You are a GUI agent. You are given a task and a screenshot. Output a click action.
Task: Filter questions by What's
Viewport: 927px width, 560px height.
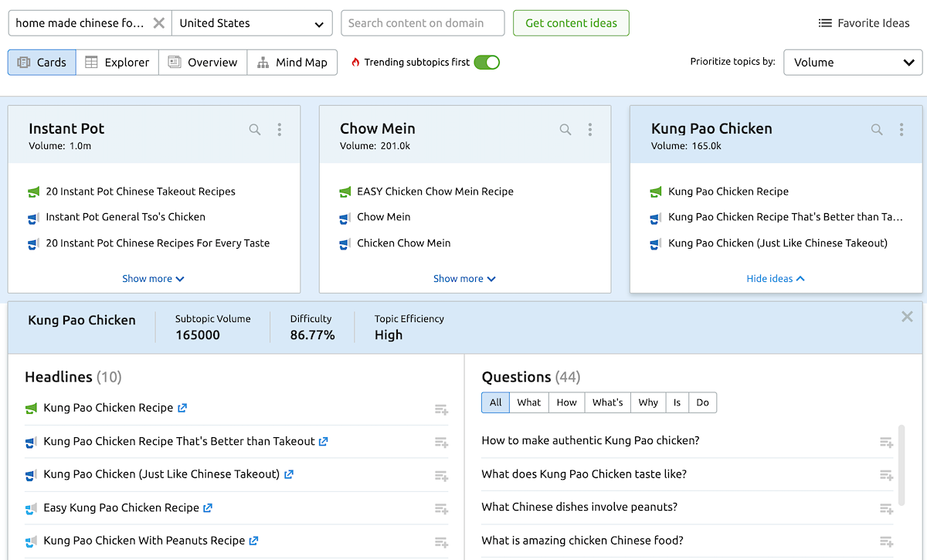click(x=607, y=402)
